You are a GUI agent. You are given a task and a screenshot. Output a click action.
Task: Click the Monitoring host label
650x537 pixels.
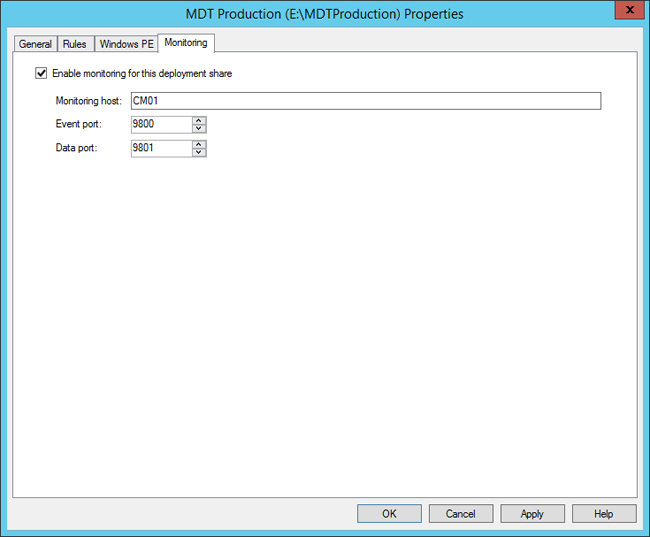pos(89,101)
